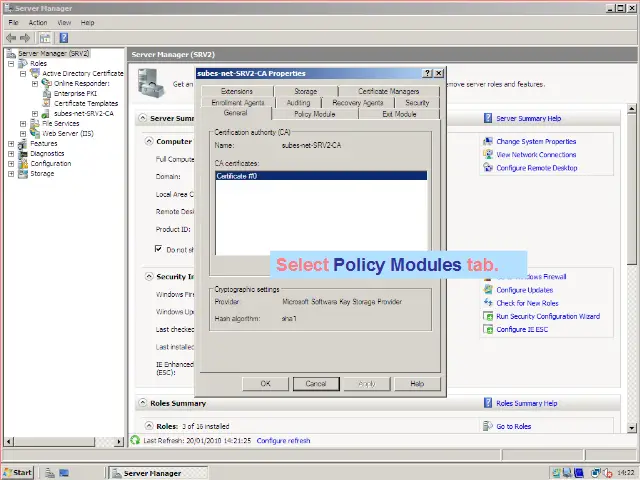Screen dimensions: 640x480
Task: Collapse the Roles Summary section chevron
Action: pos(142,403)
